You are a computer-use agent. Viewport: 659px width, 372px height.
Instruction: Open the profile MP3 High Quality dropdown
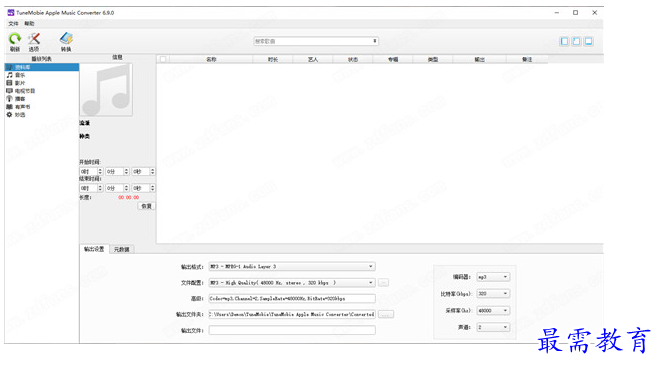tap(292, 283)
